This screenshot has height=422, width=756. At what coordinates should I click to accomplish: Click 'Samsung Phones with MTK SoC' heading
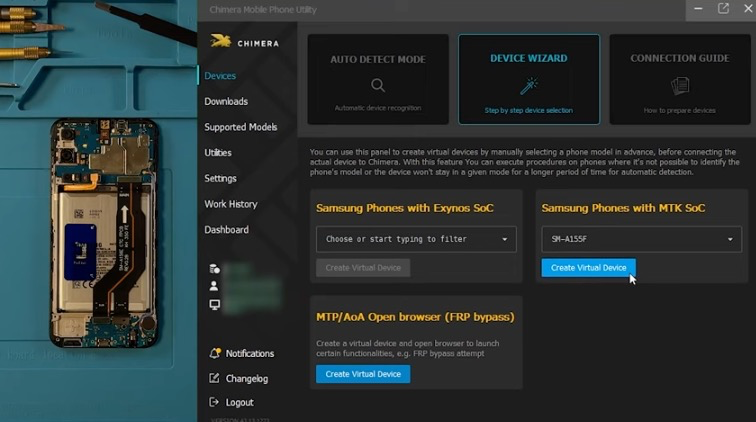pos(623,208)
